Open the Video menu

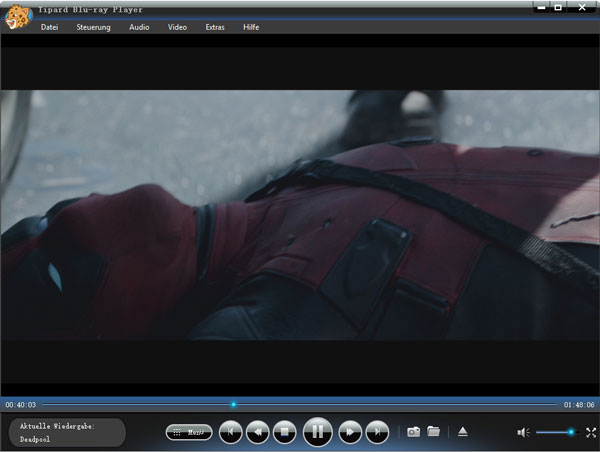(177, 27)
